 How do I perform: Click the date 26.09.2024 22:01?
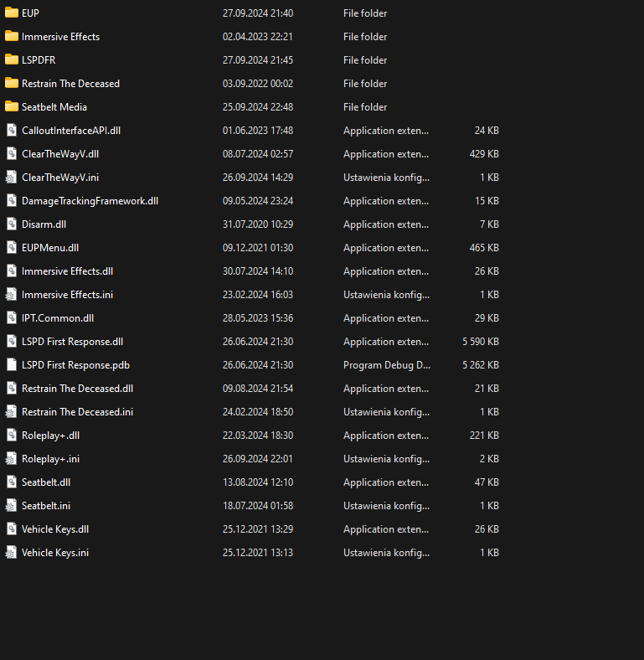point(258,459)
